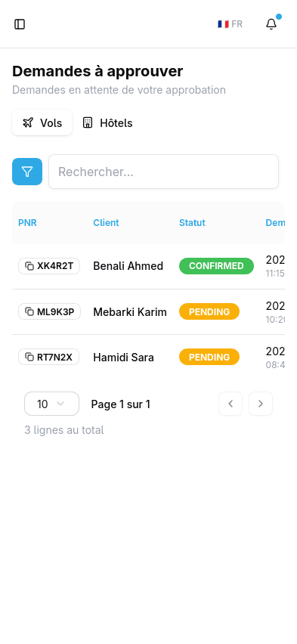Copy the XK4R2T PNR code
This screenshot has width=297, height=644.
(x=49, y=266)
